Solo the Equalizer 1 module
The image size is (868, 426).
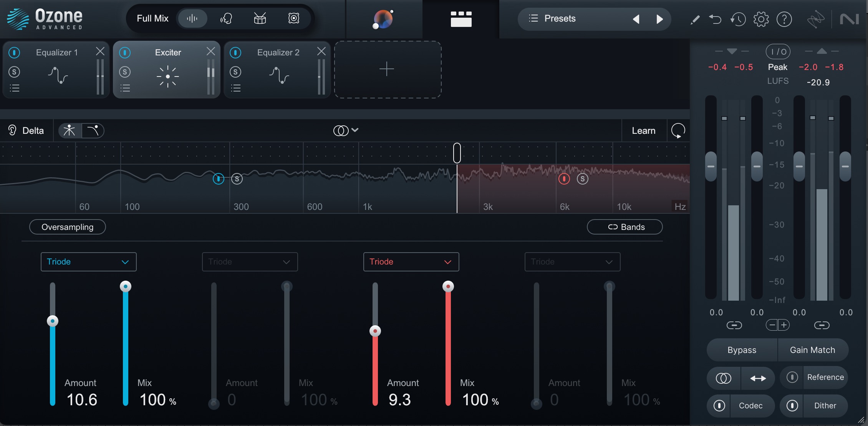click(14, 72)
